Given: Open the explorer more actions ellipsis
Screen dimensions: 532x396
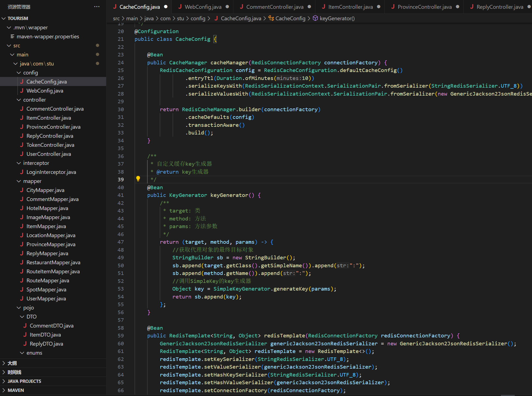Looking at the screenshot, I should pos(97,7).
